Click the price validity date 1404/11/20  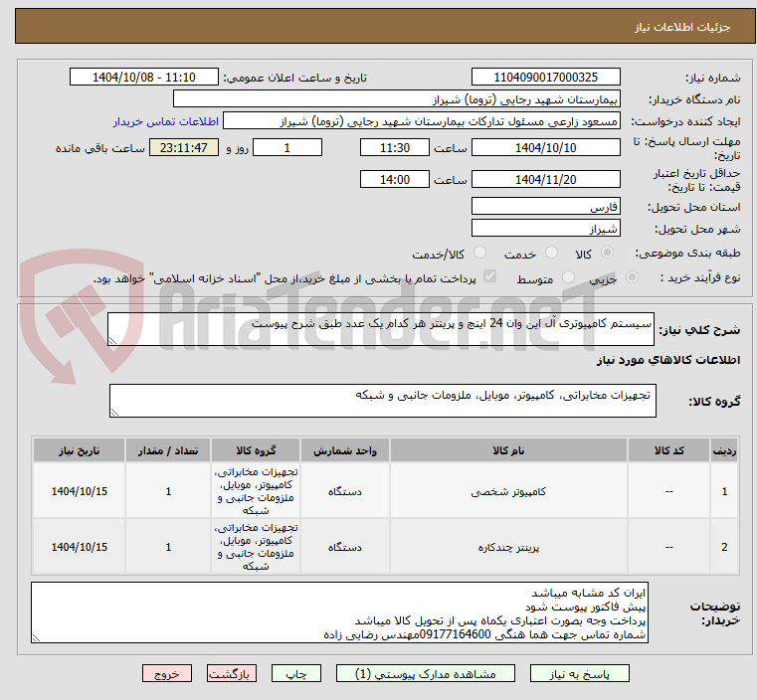point(545,179)
